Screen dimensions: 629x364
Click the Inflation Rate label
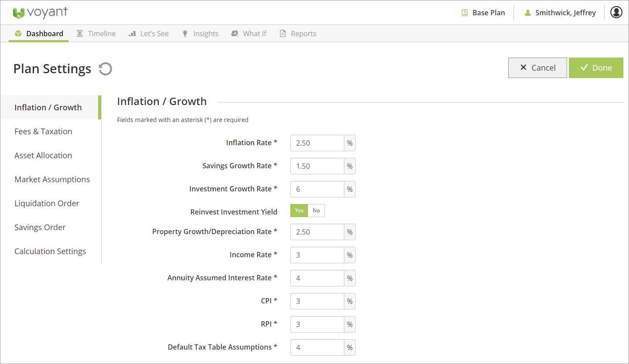tap(252, 143)
